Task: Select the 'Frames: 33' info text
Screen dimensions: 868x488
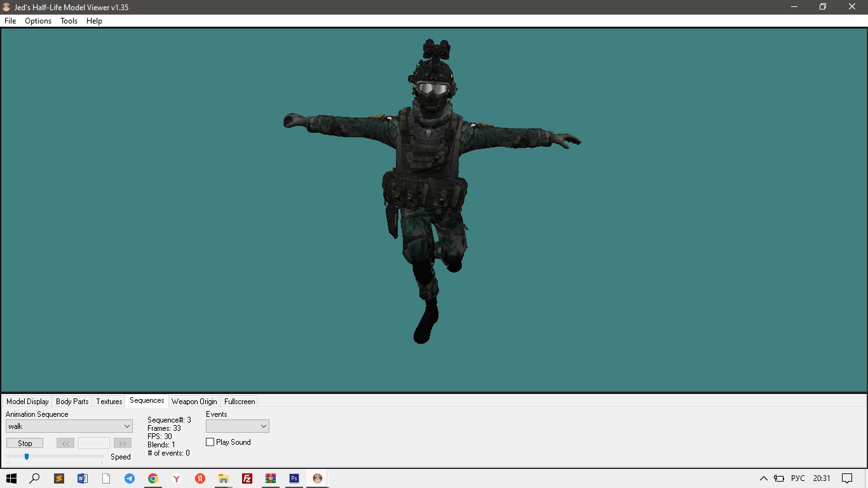Action: pyautogui.click(x=164, y=428)
